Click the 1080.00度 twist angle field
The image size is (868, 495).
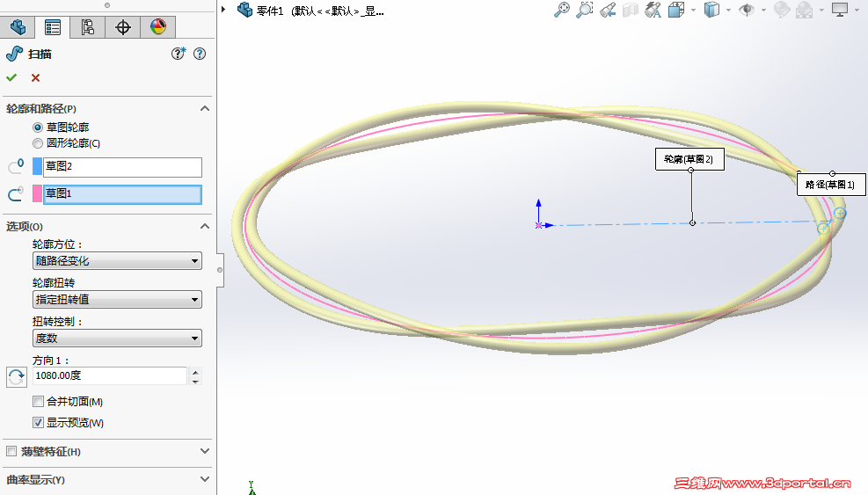pos(110,376)
